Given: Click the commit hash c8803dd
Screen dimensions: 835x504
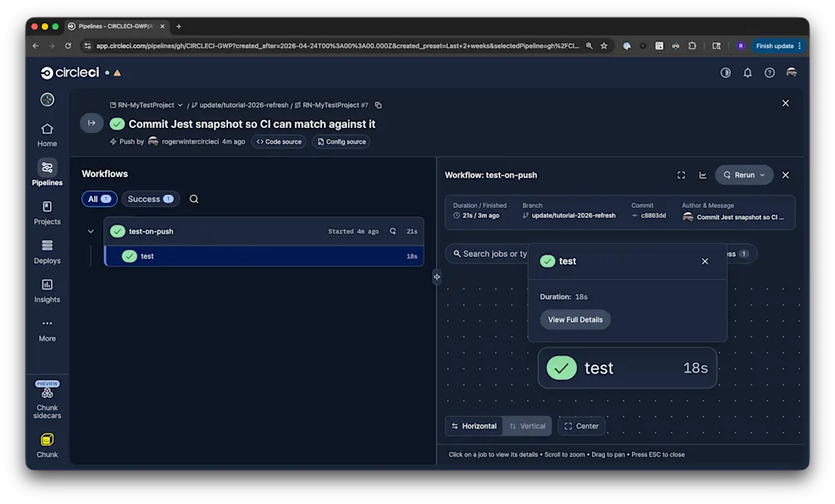Looking at the screenshot, I should pyautogui.click(x=654, y=215).
